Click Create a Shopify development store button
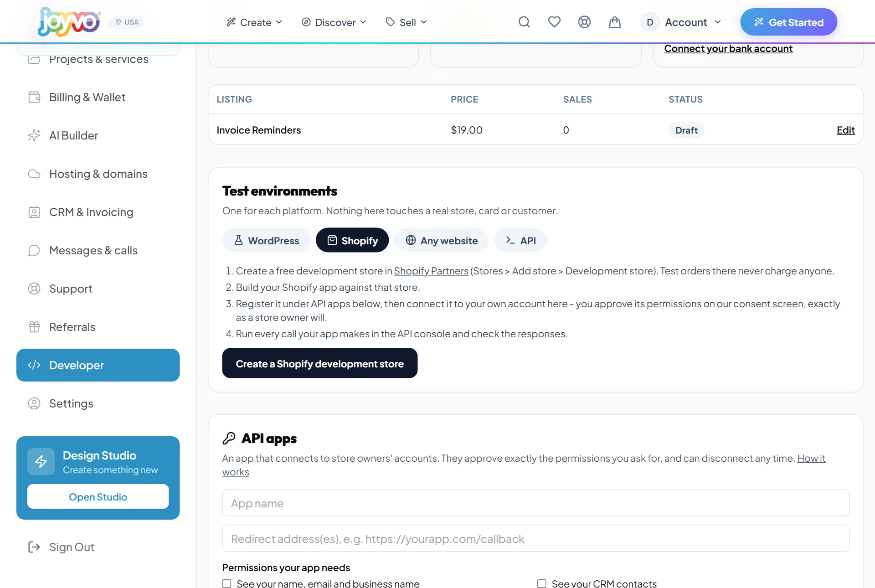 click(x=320, y=363)
